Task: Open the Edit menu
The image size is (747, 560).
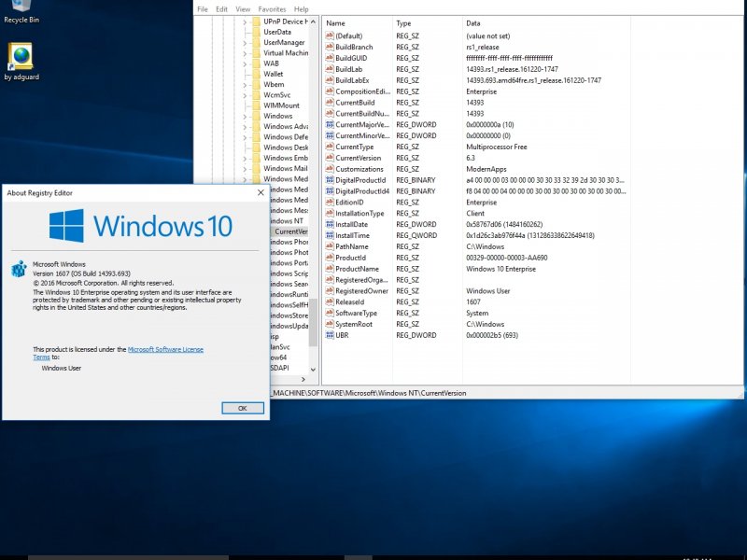Action: 221,9
